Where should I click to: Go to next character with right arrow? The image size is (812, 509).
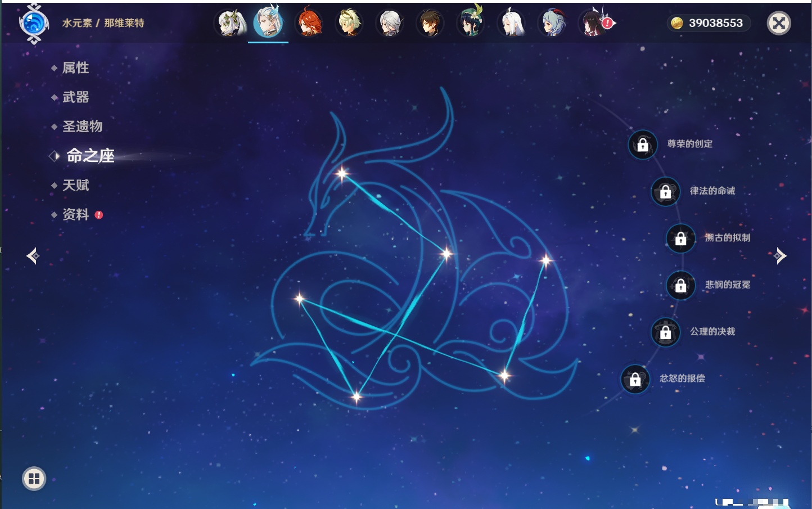pyautogui.click(x=779, y=256)
